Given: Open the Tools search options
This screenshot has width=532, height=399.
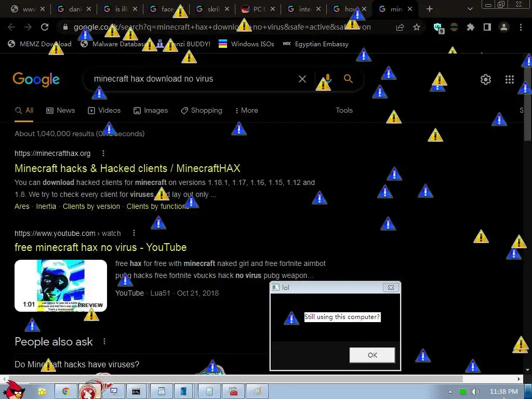Looking at the screenshot, I should pyautogui.click(x=344, y=110).
